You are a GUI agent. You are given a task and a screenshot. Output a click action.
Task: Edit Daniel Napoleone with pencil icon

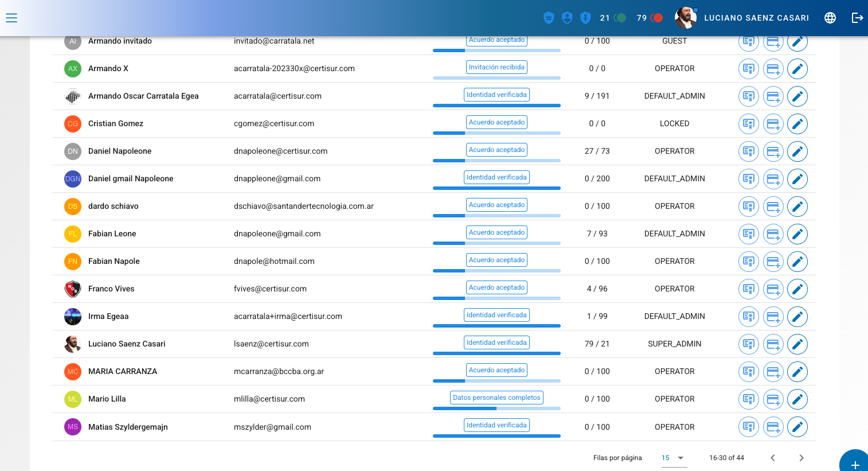797,151
